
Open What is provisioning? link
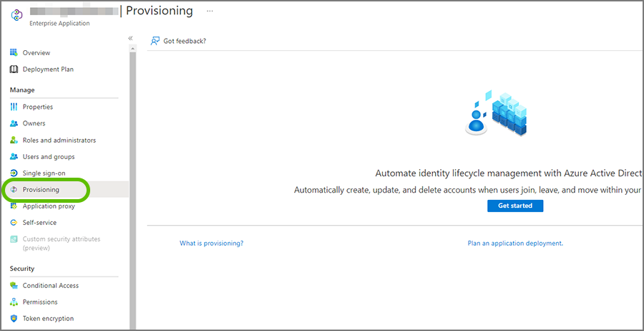pyautogui.click(x=212, y=243)
